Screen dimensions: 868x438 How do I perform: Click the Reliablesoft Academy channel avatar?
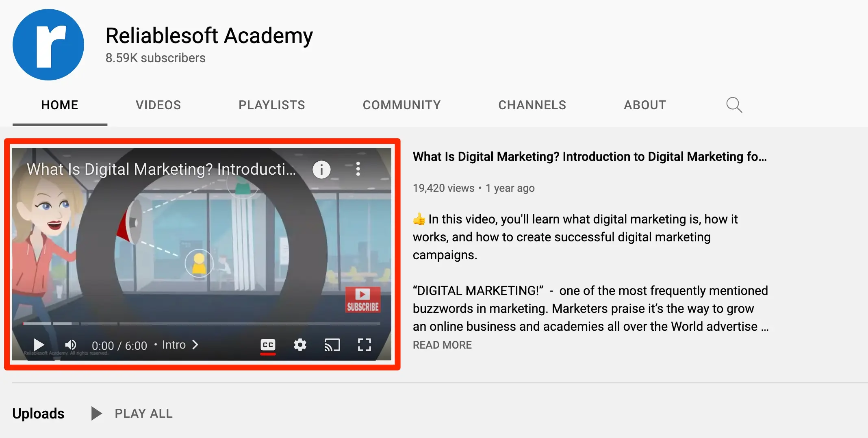click(48, 45)
